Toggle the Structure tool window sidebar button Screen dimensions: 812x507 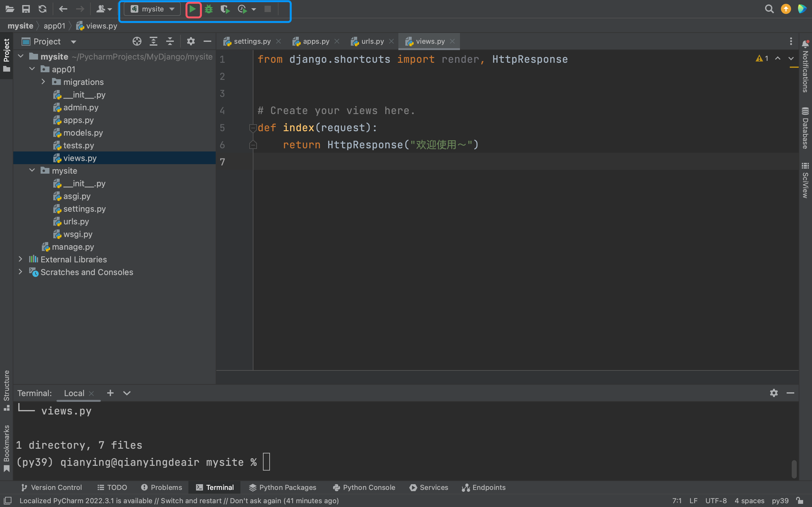click(x=6, y=390)
